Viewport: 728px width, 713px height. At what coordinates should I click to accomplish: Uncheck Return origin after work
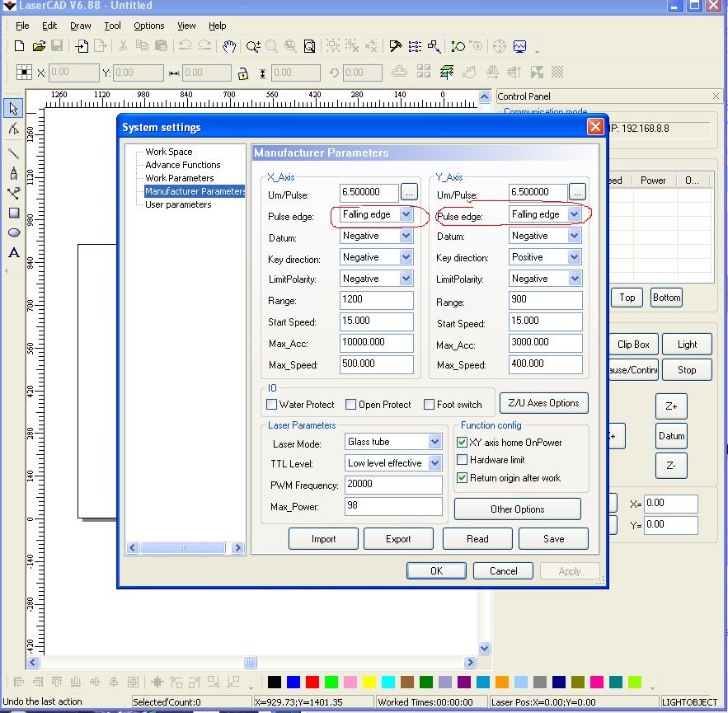pyautogui.click(x=463, y=478)
